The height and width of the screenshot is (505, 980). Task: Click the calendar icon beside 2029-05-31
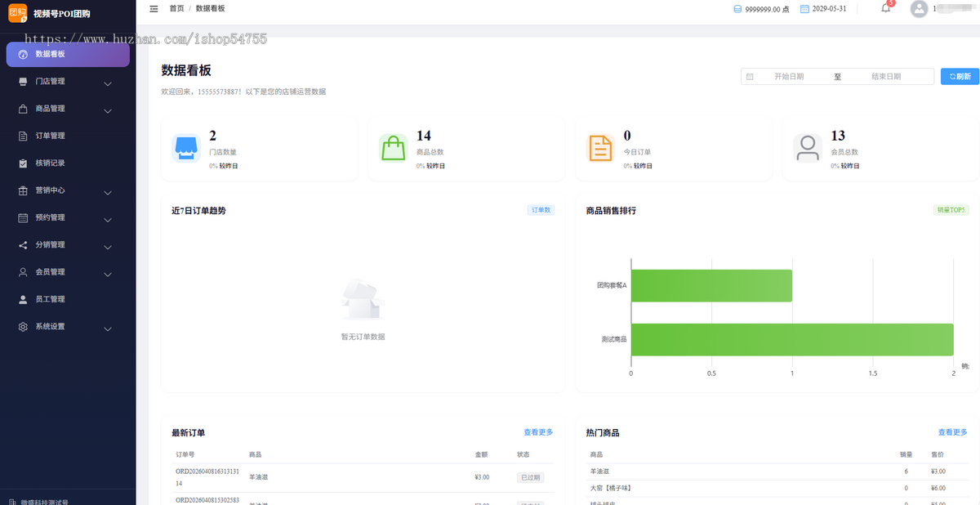(x=804, y=9)
